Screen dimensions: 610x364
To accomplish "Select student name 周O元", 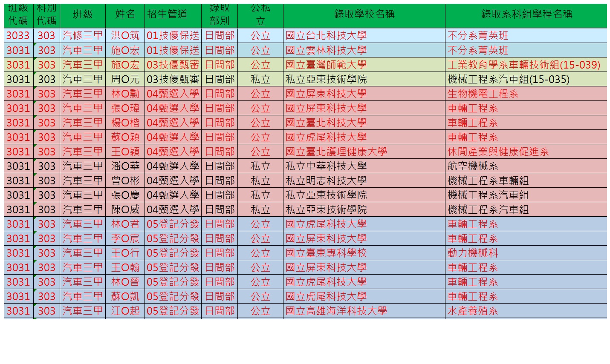I will pos(125,79).
